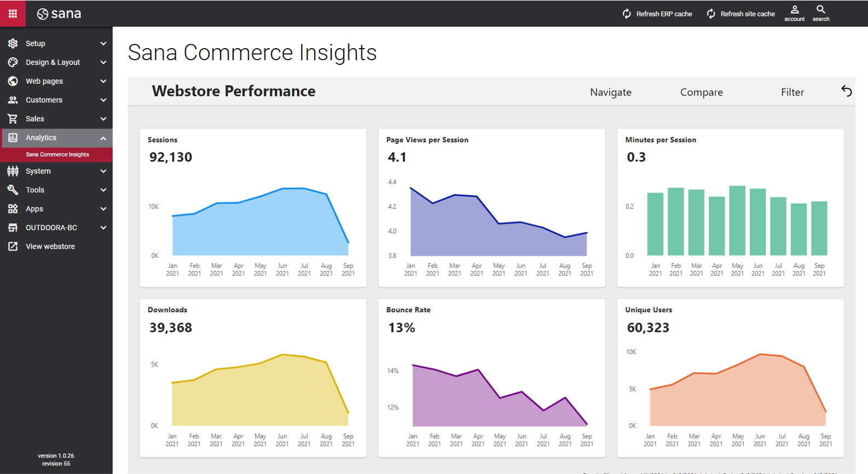This screenshot has width=868, height=474.
Task: Click the Setup gear icon
Action: pyautogui.click(x=13, y=43)
